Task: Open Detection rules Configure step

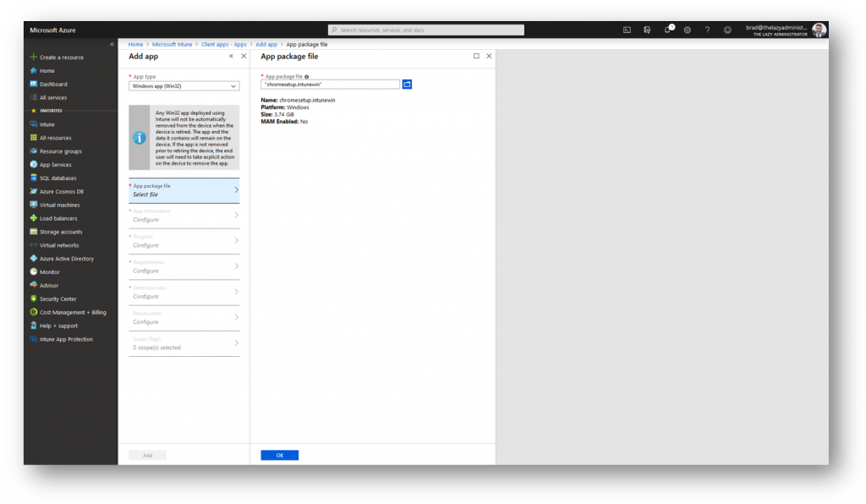Action: (184, 293)
